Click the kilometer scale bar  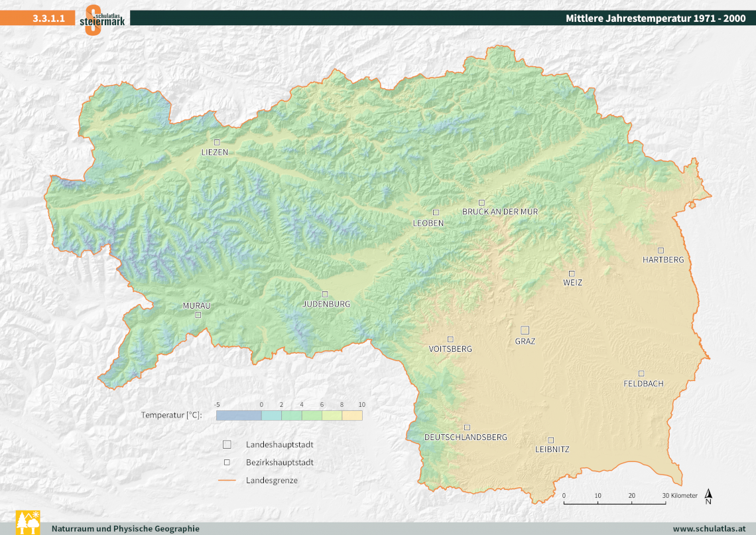click(x=615, y=504)
